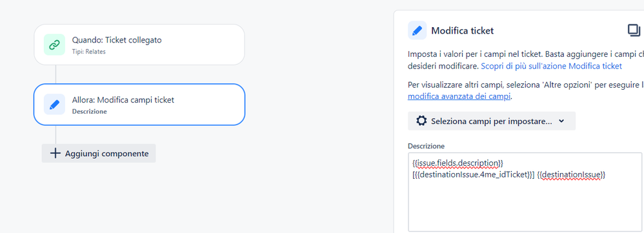Image resolution: width=644 pixels, height=233 pixels.
Task: Click the 'Aggiungi componente' button label
Action: pos(106,154)
